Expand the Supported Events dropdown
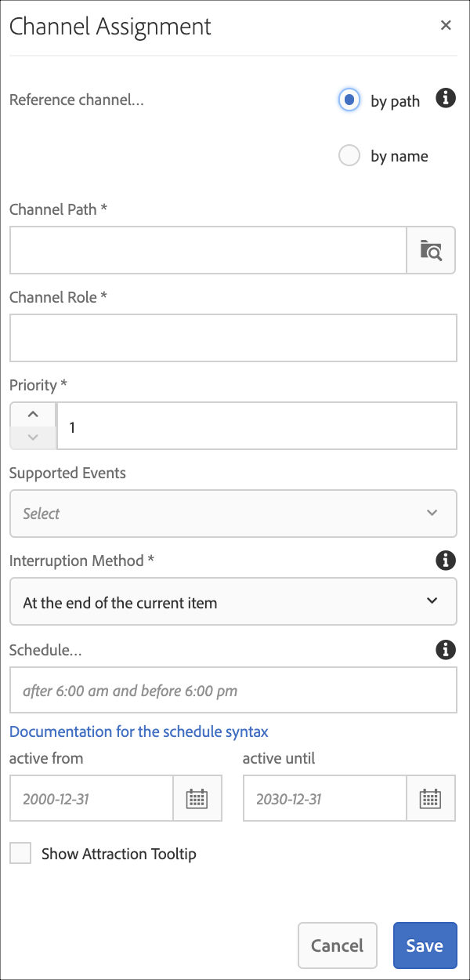 (x=233, y=514)
